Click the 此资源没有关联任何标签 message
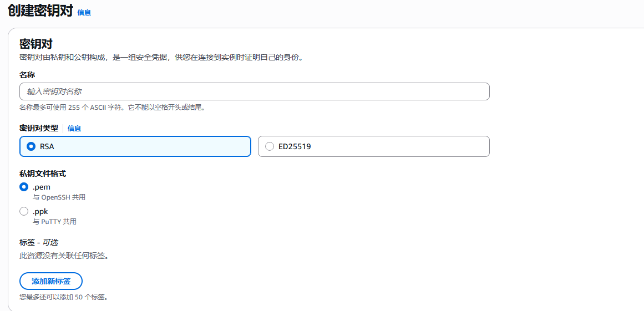 click(x=64, y=256)
